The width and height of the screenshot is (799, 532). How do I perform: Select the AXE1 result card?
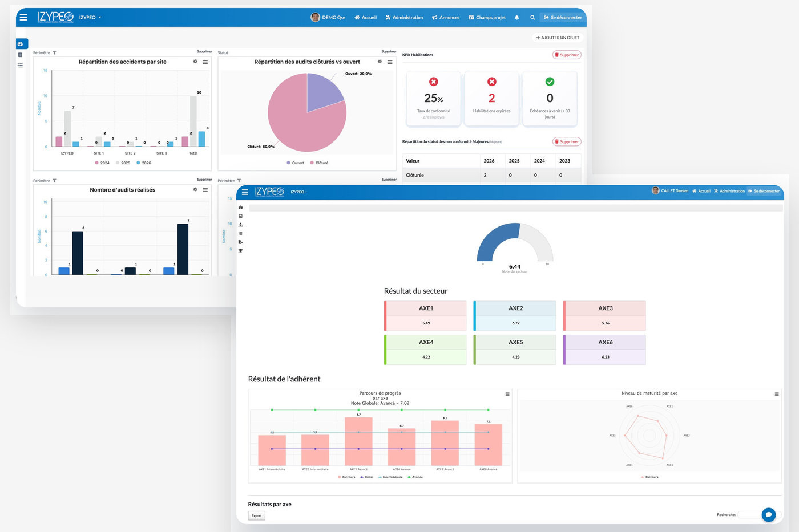pos(425,316)
